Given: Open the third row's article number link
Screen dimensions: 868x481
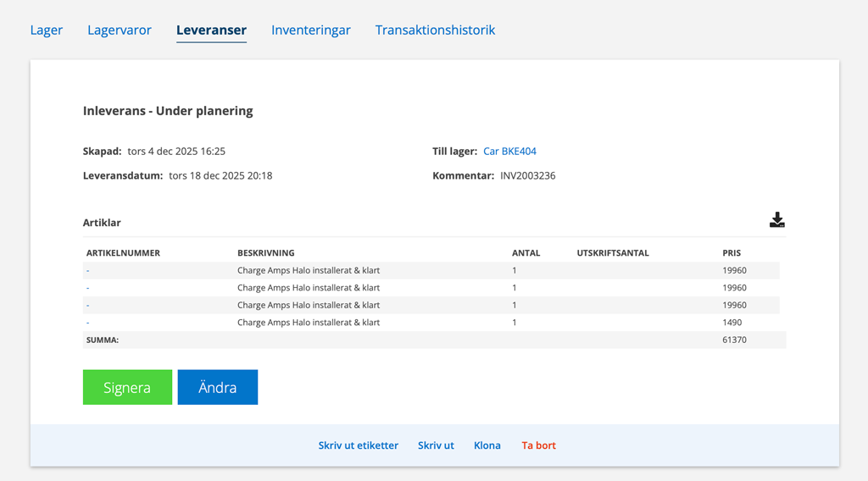Looking at the screenshot, I should coord(88,305).
